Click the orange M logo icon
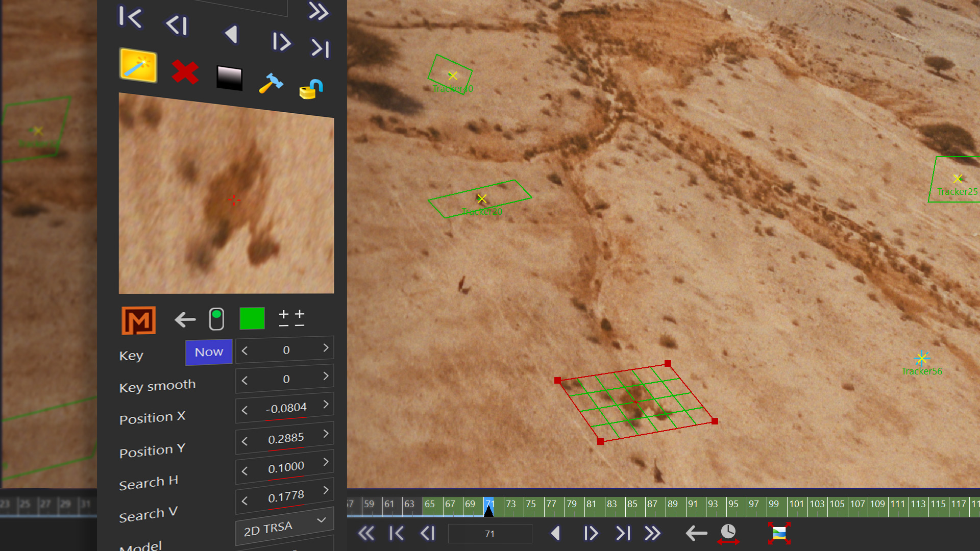This screenshot has width=980, height=551. click(138, 320)
